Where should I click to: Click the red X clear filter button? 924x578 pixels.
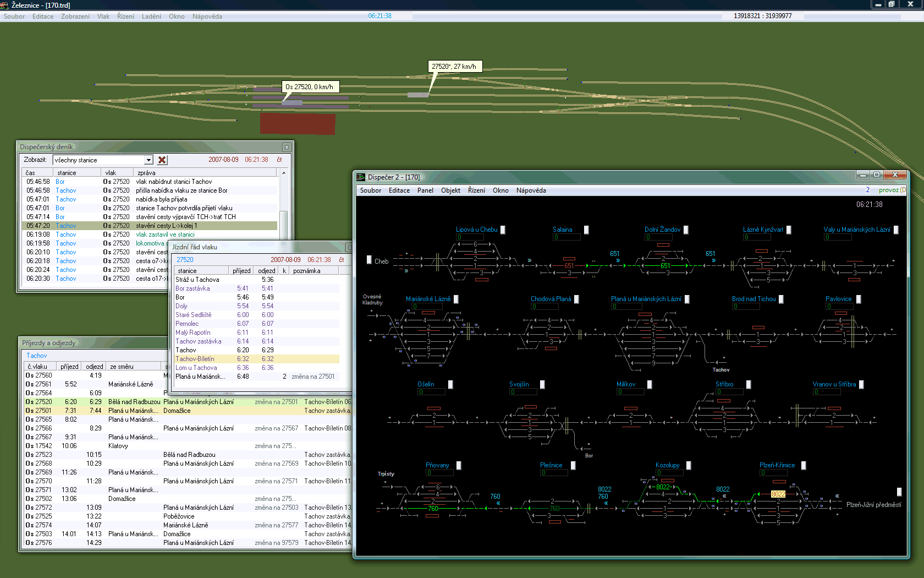[x=162, y=160]
